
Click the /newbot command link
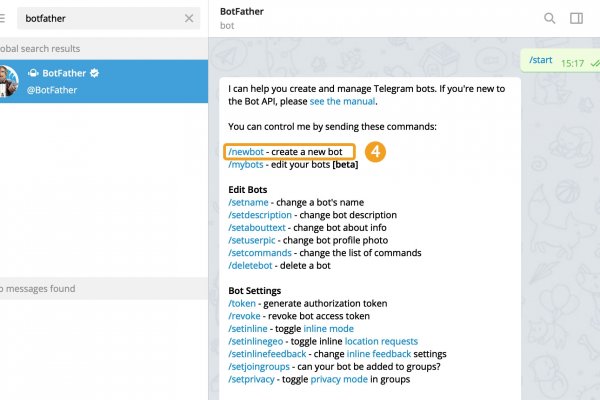(x=246, y=151)
